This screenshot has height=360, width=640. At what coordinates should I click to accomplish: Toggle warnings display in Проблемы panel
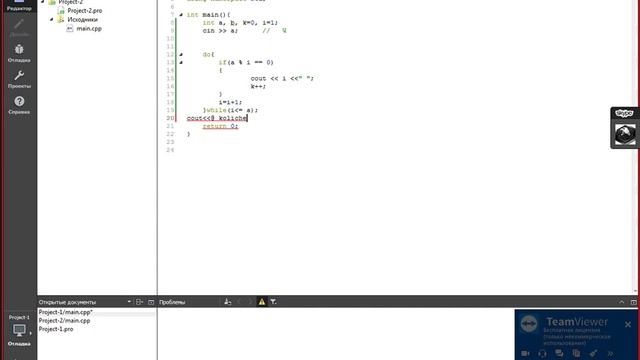(262, 302)
